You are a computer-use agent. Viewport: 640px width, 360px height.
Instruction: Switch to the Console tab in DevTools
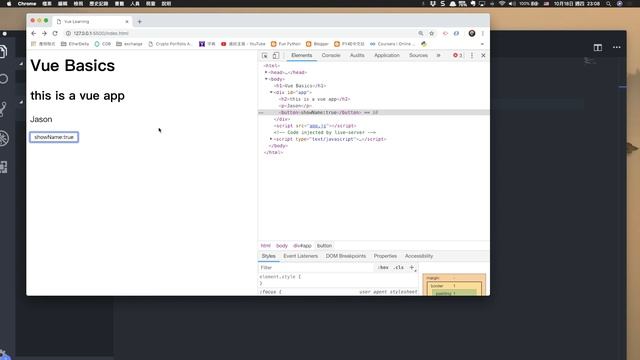pyautogui.click(x=331, y=56)
